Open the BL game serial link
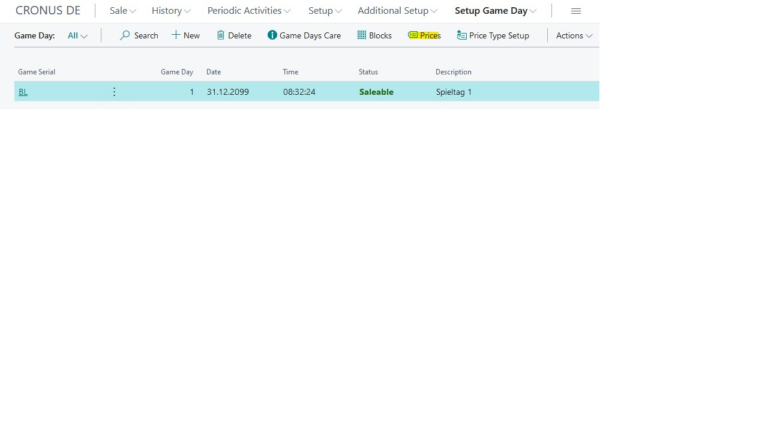 pos(23,92)
